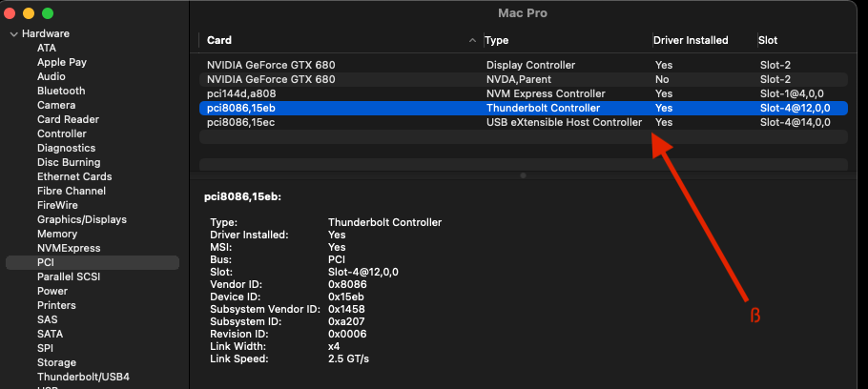Screen dimensions: 868x389
Task: Click the red close window button
Action: pos(10,14)
